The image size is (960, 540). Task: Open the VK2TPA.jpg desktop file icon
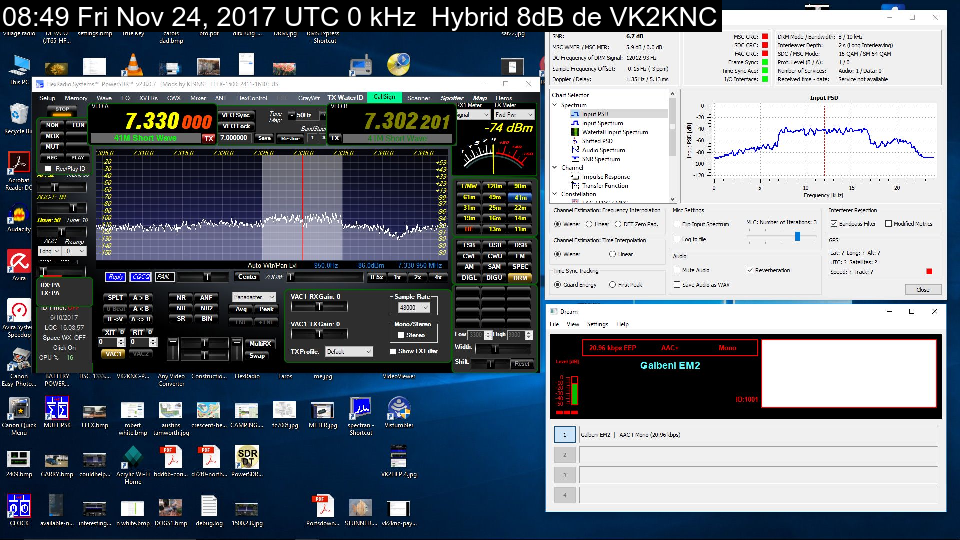coord(399,461)
